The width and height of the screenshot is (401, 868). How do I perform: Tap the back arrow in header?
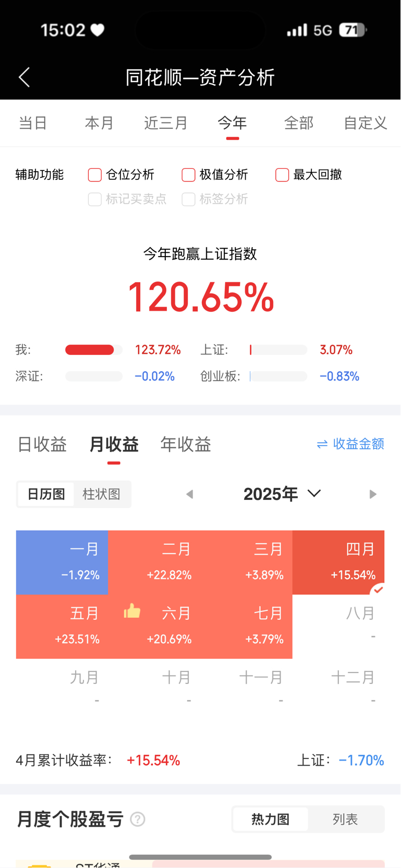pos(25,77)
